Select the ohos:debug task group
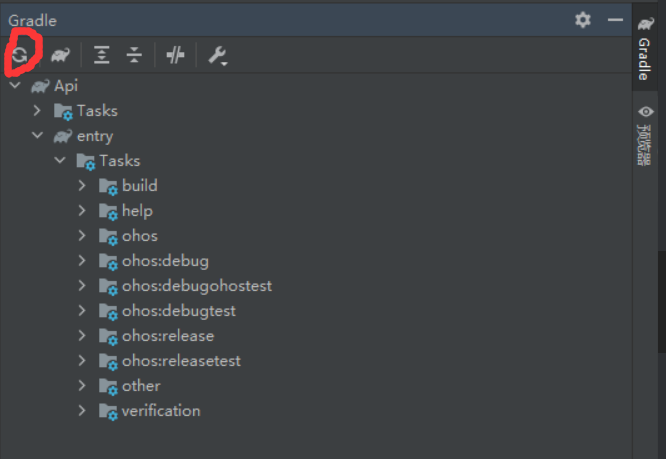 pos(164,261)
